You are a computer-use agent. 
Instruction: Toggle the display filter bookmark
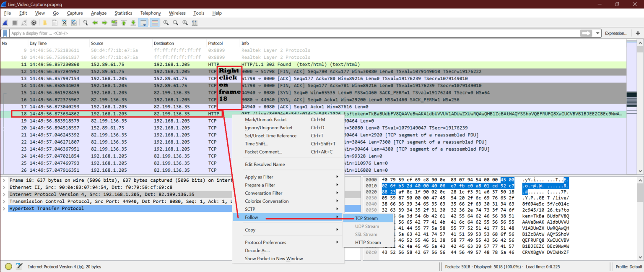tap(5, 33)
